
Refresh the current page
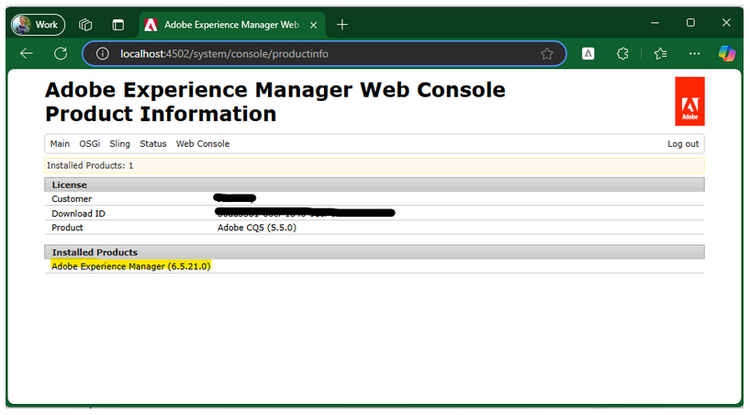(x=61, y=54)
